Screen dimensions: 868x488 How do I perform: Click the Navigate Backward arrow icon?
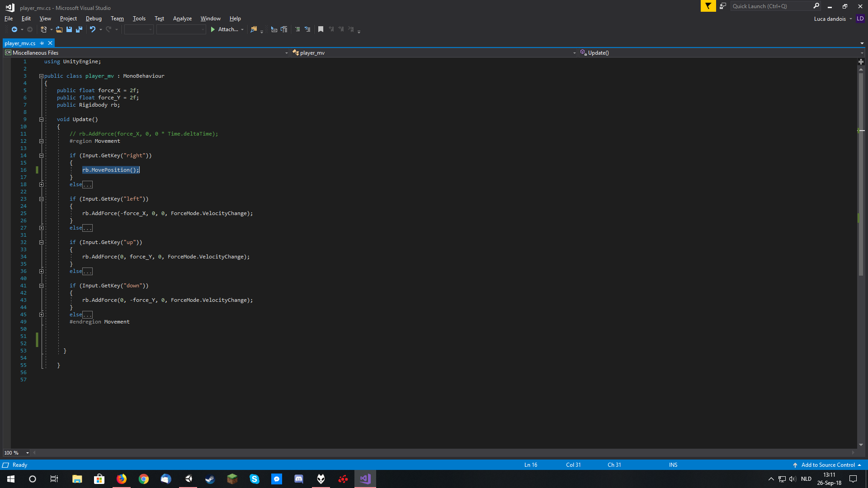14,29
